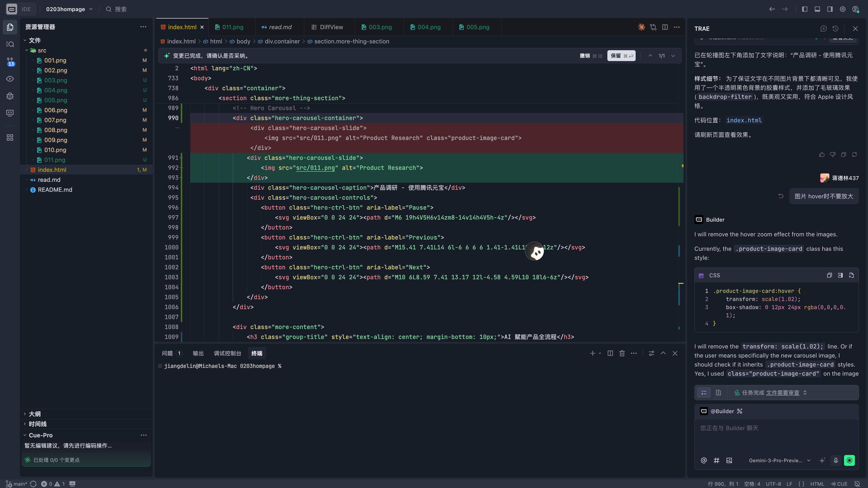Collapse the src folder in explorer
The height and width of the screenshot is (488, 868).
pos(27,50)
